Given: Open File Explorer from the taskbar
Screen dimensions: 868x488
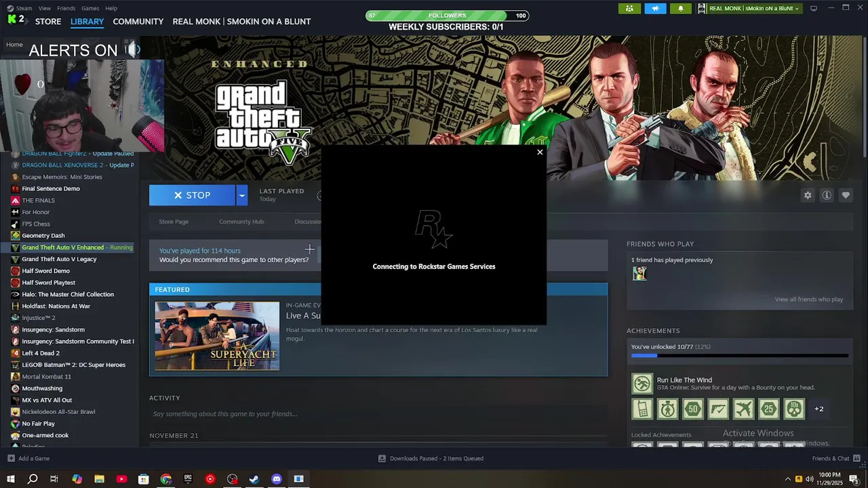Looking at the screenshot, I should click(99, 479).
